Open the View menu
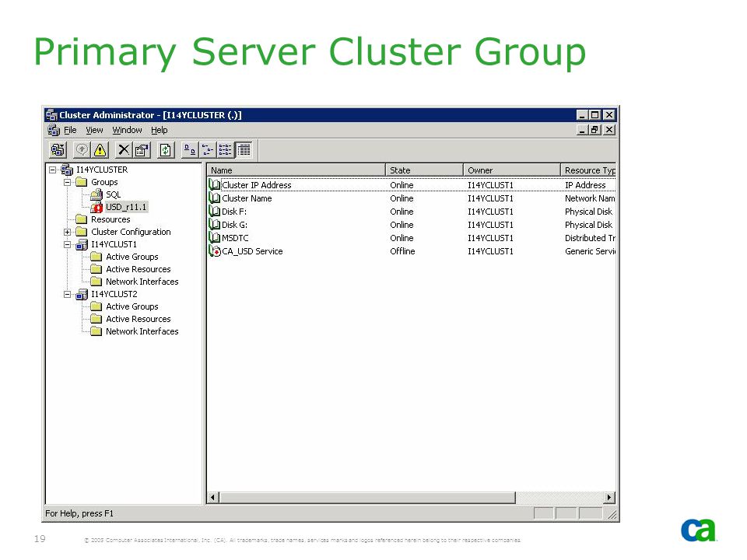 [x=94, y=130]
